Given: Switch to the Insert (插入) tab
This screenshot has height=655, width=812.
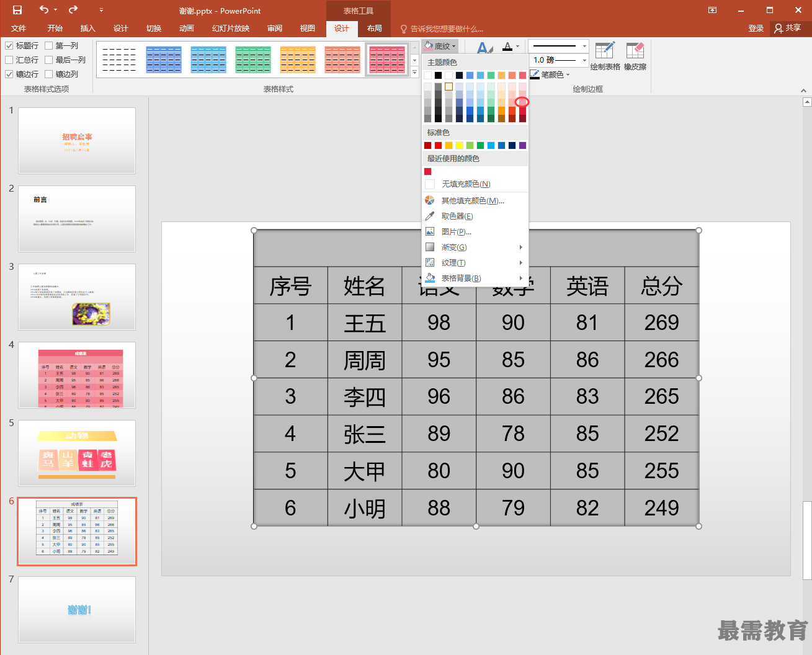Looking at the screenshot, I should [x=88, y=29].
